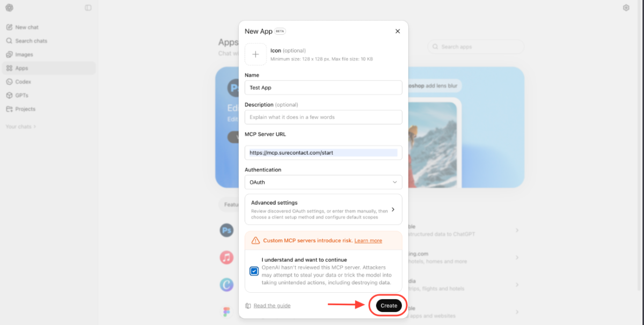
Task: Open the Authentication OAuth dropdown
Action: 324,182
